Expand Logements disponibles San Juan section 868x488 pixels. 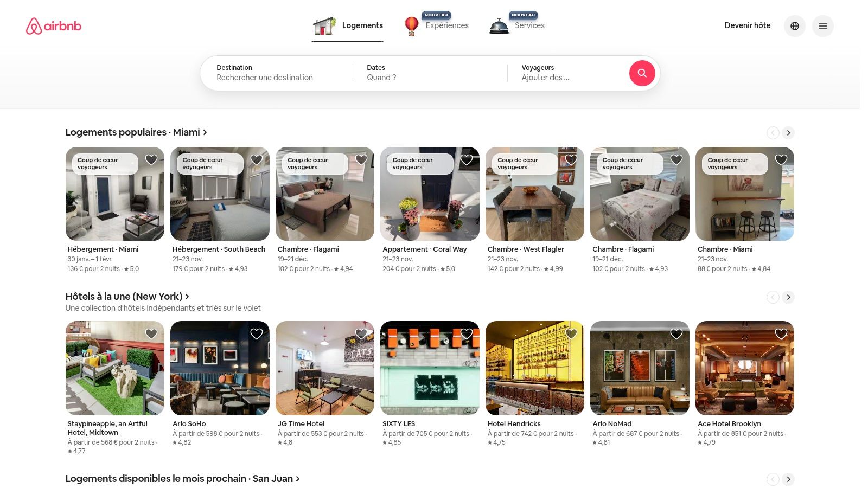click(x=183, y=479)
